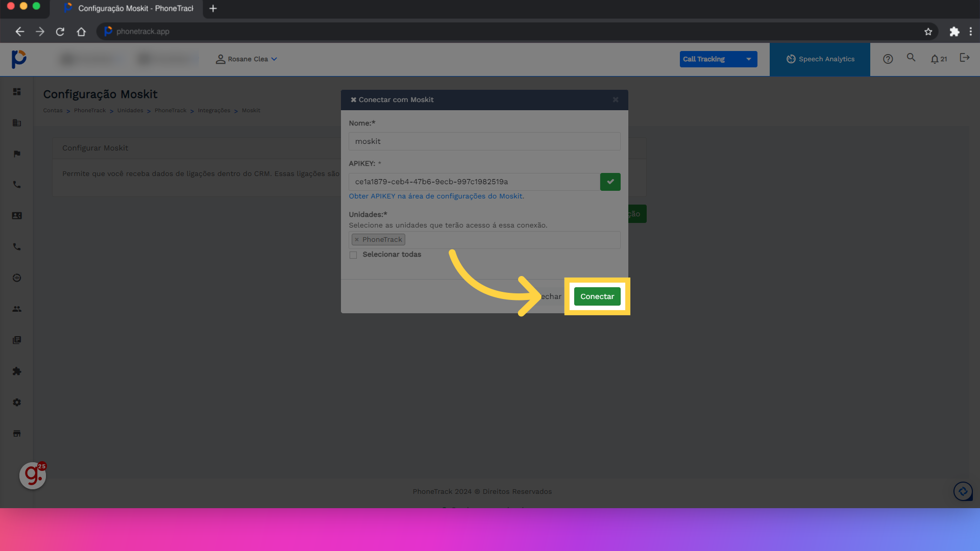Viewport: 980px width, 551px height.
Task: Check the Selecionar todas checkbox
Action: [x=353, y=255]
